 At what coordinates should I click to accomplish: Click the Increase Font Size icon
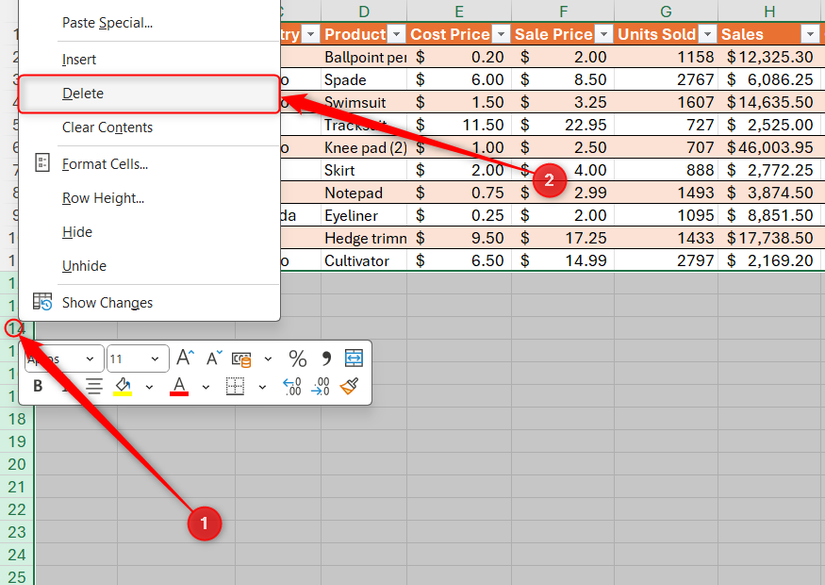(x=184, y=357)
